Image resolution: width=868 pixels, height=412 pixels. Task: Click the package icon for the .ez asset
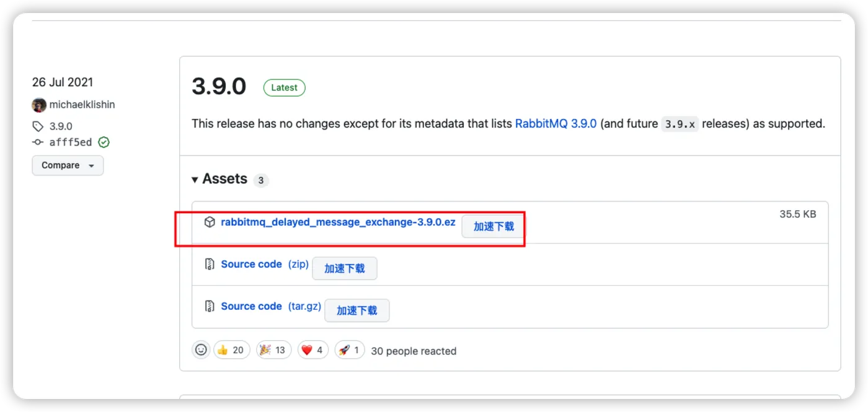click(210, 222)
